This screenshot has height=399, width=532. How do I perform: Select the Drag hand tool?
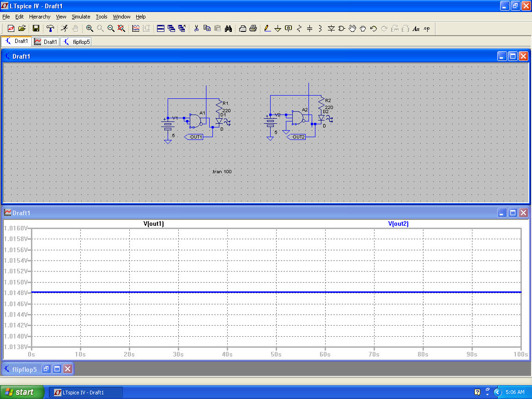(363, 29)
